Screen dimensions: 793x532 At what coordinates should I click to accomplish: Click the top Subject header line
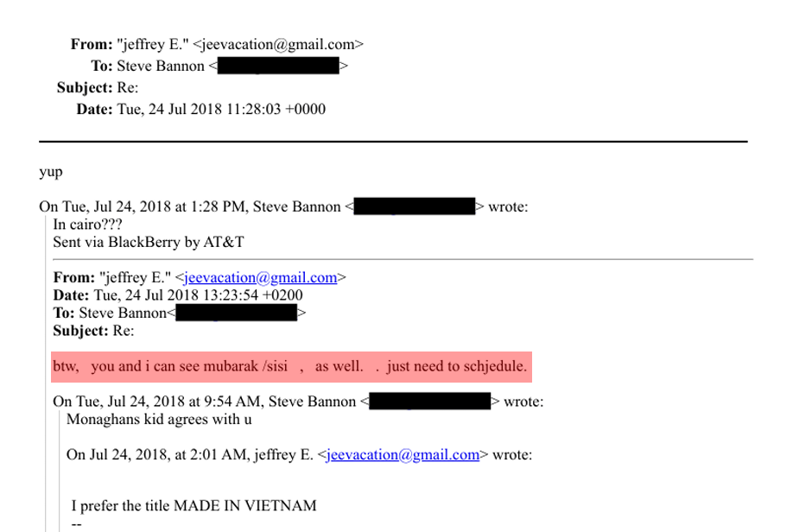tap(97, 87)
